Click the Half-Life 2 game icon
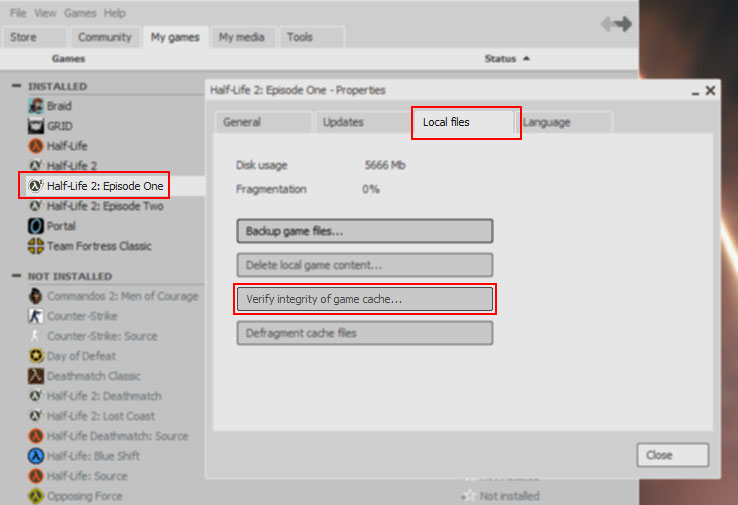This screenshot has height=505, width=738. coord(36,165)
